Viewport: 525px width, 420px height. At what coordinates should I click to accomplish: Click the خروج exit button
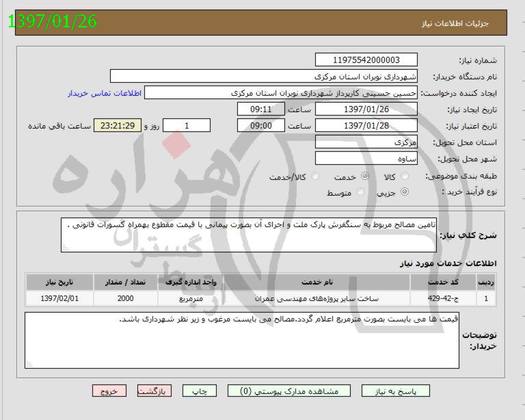[x=109, y=391]
